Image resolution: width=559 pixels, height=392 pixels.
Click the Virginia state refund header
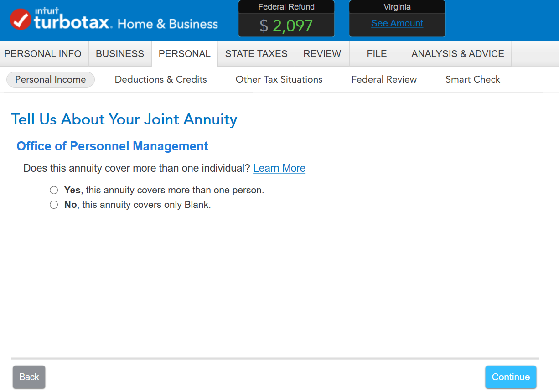[397, 7]
